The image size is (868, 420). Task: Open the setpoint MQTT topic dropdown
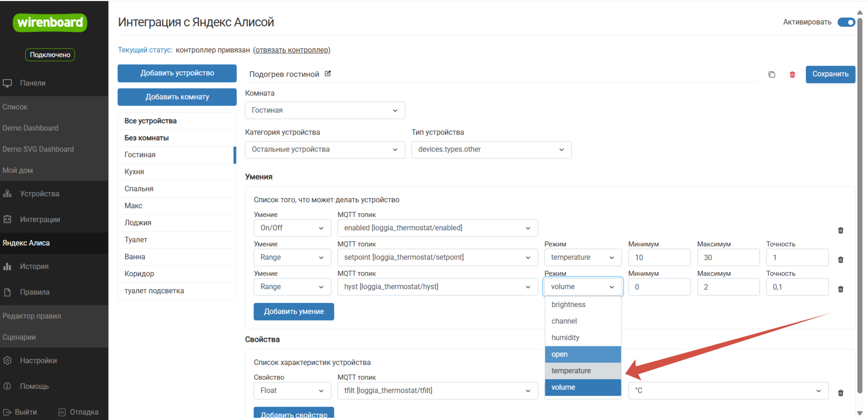click(438, 257)
